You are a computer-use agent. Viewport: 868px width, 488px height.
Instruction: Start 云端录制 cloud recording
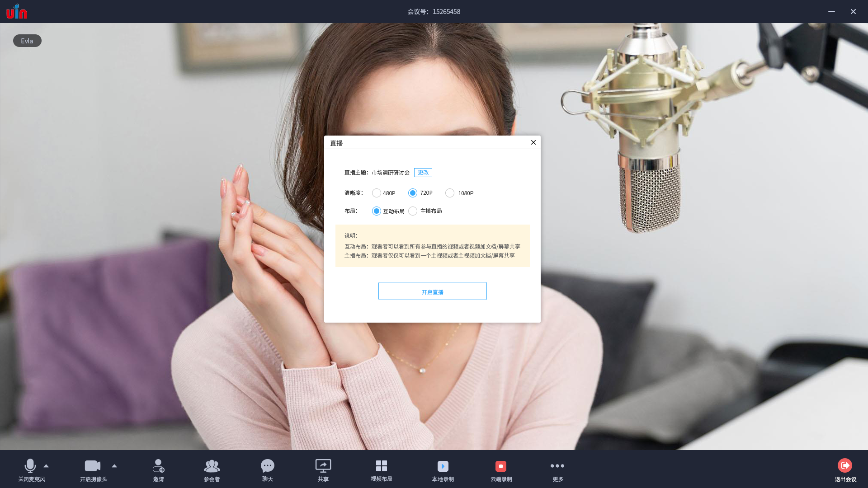500,466
